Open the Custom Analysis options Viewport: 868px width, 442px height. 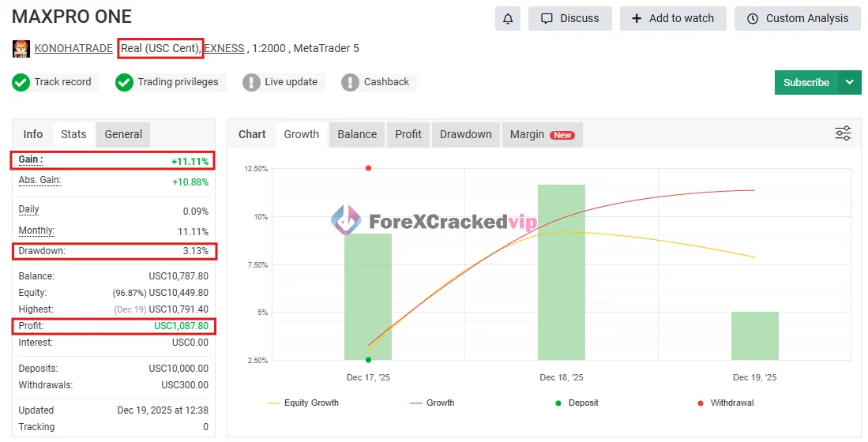tap(798, 18)
